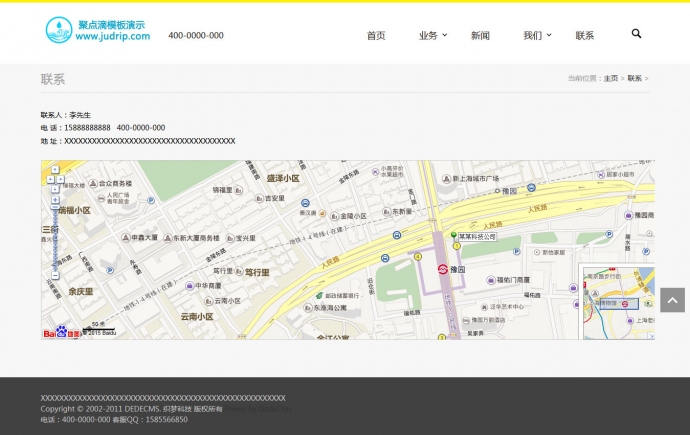The image size is (690, 435).
Task: Click the 合众商务楼 building icon
Action: [93, 183]
